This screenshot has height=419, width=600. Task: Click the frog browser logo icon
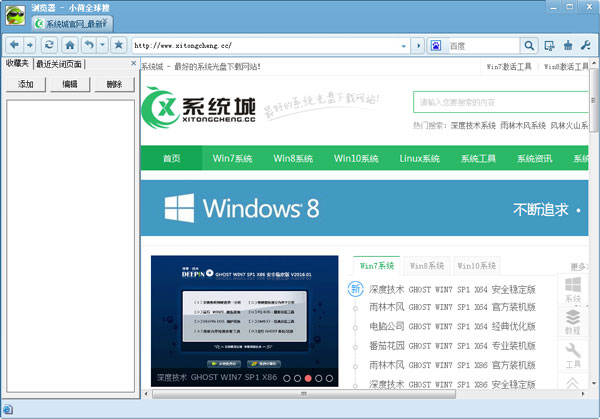click(x=15, y=15)
